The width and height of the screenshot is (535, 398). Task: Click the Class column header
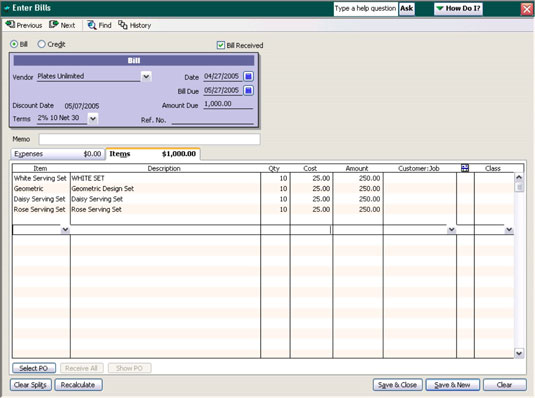(493, 168)
